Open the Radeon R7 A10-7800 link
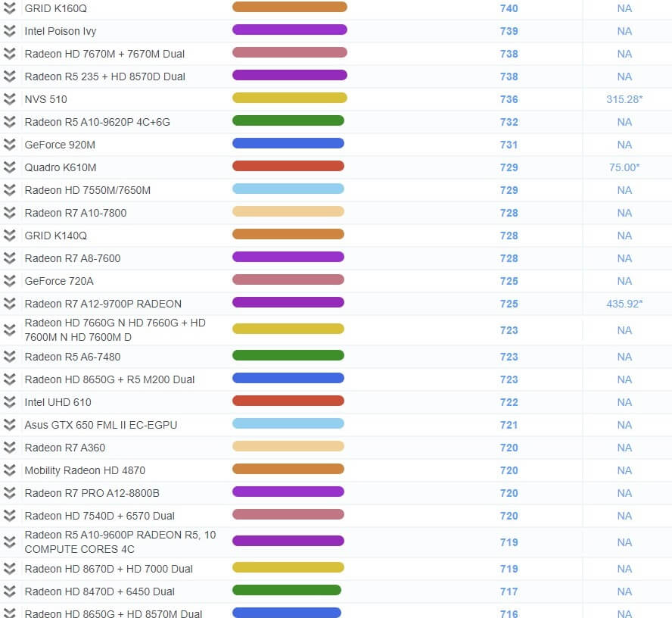Image resolution: width=672 pixels, height=618 pixels. pyautogui.click(x=76, y=213)
